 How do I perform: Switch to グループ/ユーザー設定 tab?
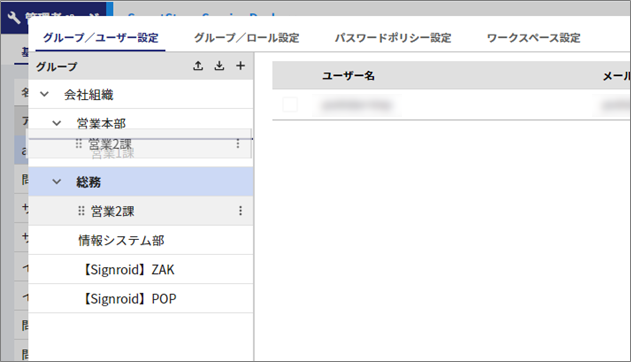(x=101, y=38)
